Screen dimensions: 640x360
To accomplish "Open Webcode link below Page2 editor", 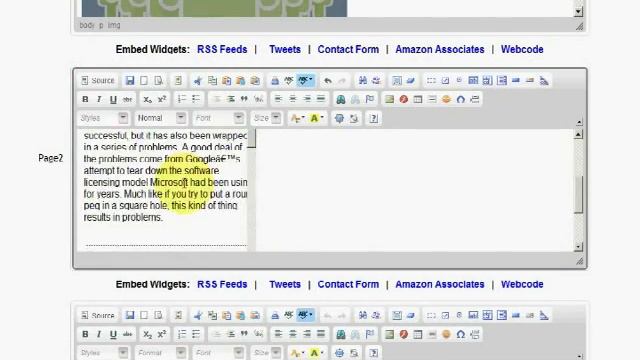I will 522,284.
